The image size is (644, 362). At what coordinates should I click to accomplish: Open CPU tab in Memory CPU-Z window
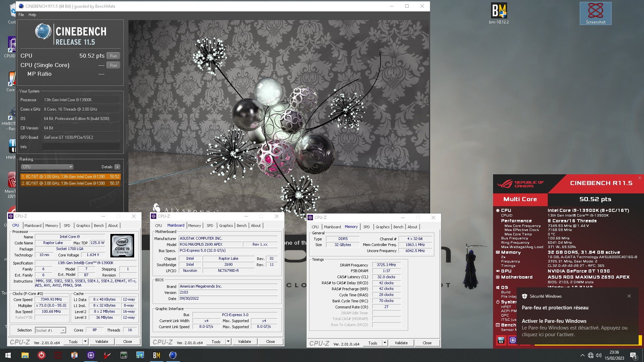point(315,227)
